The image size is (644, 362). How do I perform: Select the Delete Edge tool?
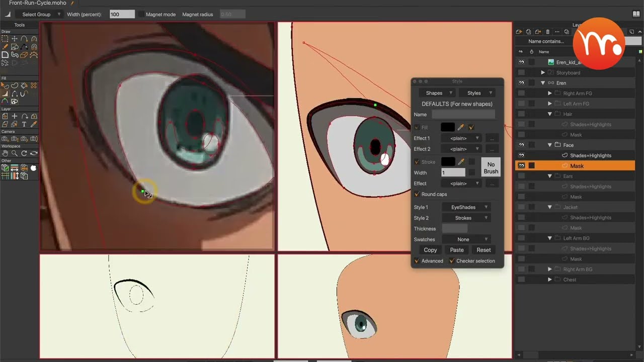24,47
